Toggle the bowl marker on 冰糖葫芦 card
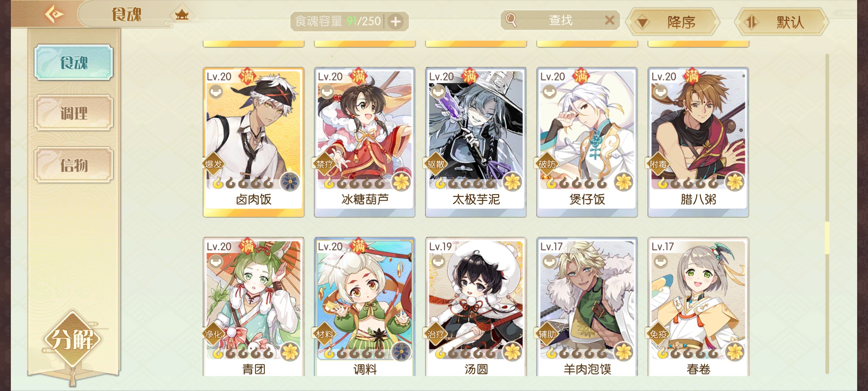Image resolution: width=868 pixels, height=391 pixels. pos(327,92)
